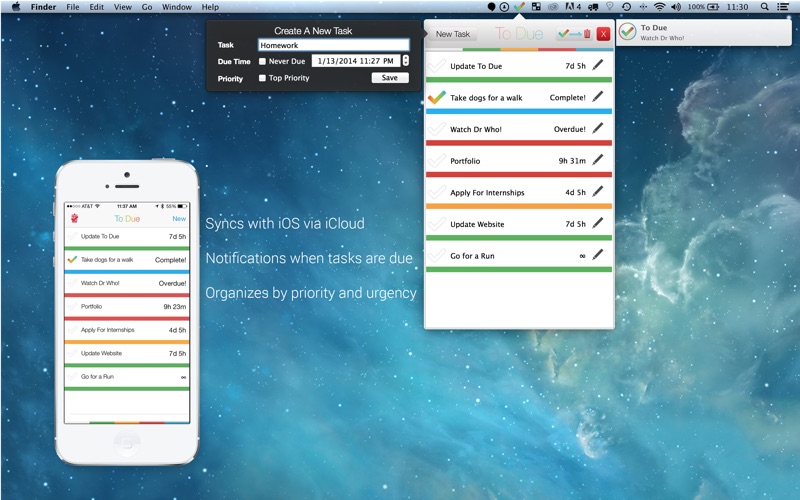This screenshot has width=800, height=500.
Task: Edit Update Website task using its pencil
Action: pyautogui.click(x=597, y=223)
